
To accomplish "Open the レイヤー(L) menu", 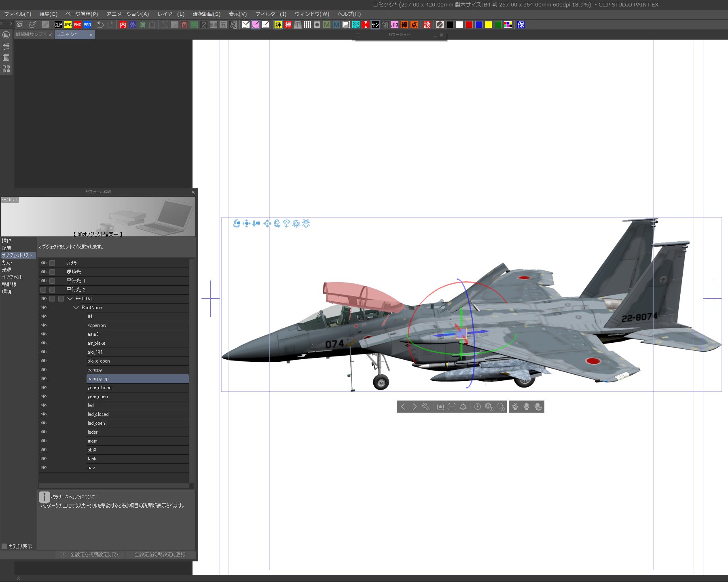I will (171, 14).
